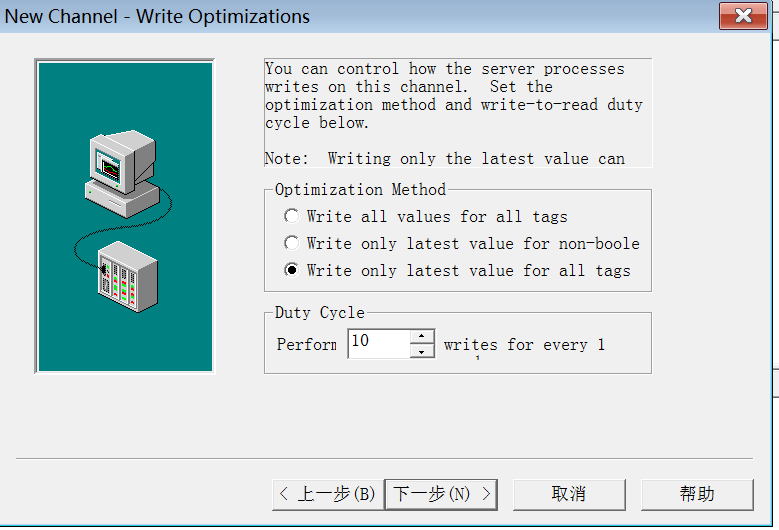Click the "Optimization Method" group label
The width and height of the screenshot is (779, 530).
coord(360,189)
